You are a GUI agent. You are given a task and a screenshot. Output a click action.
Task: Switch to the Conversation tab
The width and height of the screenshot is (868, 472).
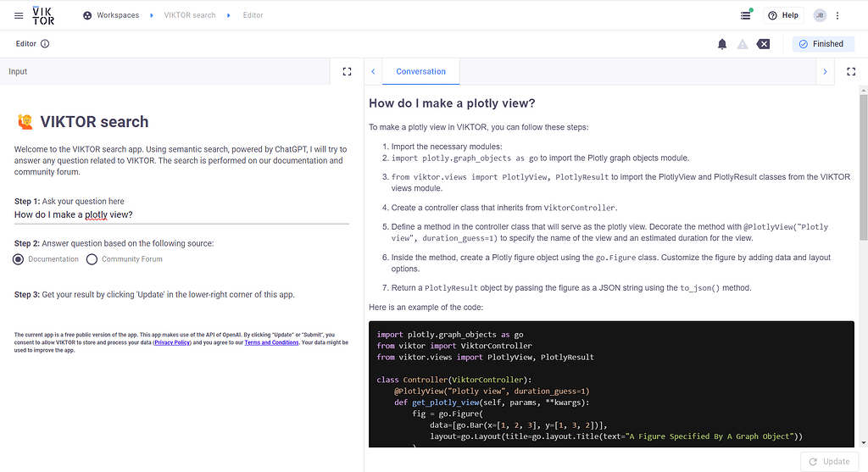point(420,71)
